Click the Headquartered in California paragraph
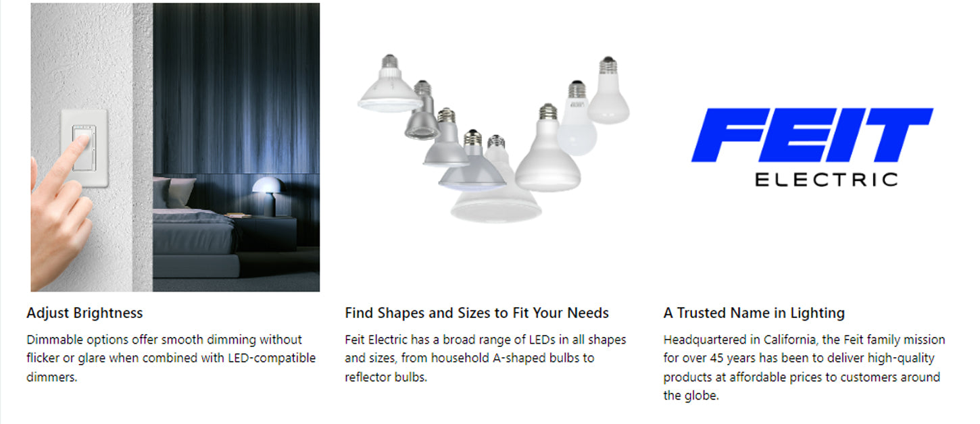Screen dimensions: 980x424 pos(804,368)
